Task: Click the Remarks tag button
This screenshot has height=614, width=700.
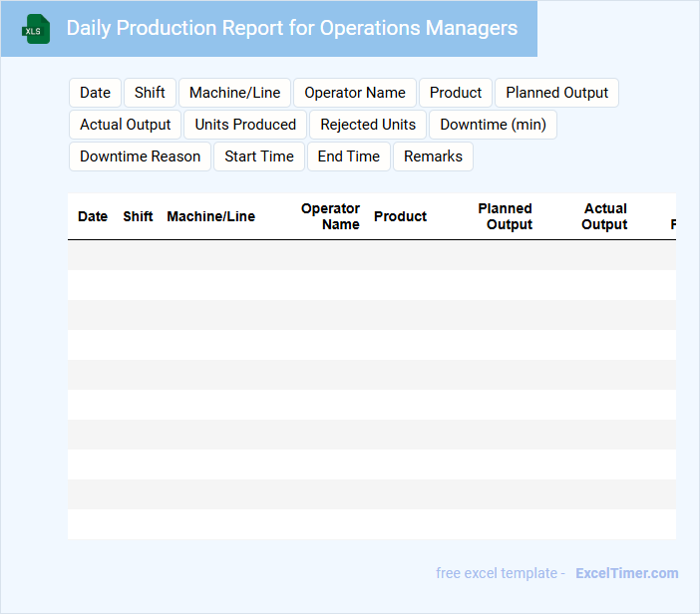Action: coord(433,156)
